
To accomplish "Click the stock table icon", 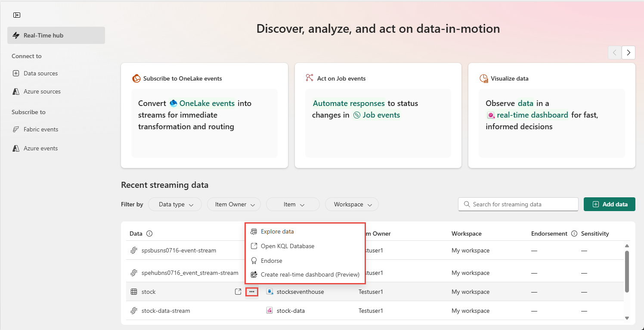I will point(134,292).
